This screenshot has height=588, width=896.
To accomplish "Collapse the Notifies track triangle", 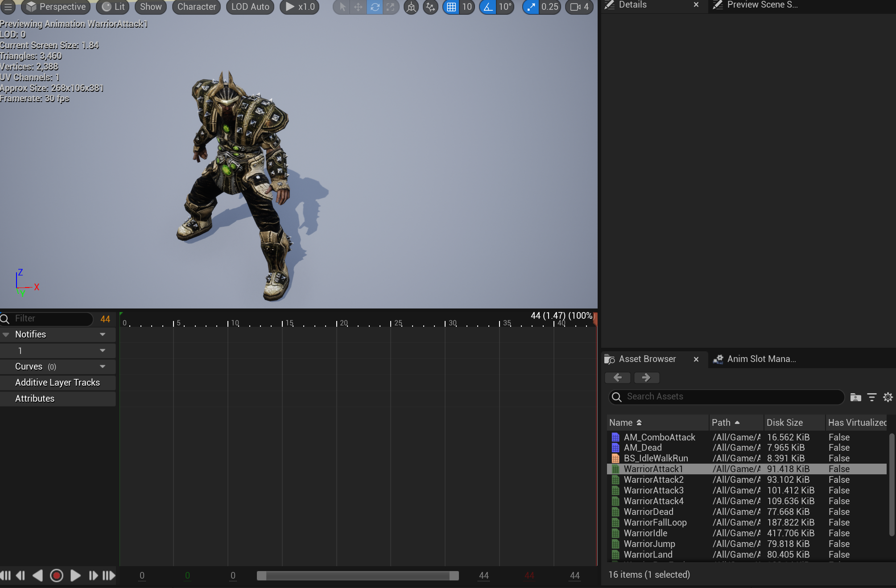I will [x=6, y=335].
